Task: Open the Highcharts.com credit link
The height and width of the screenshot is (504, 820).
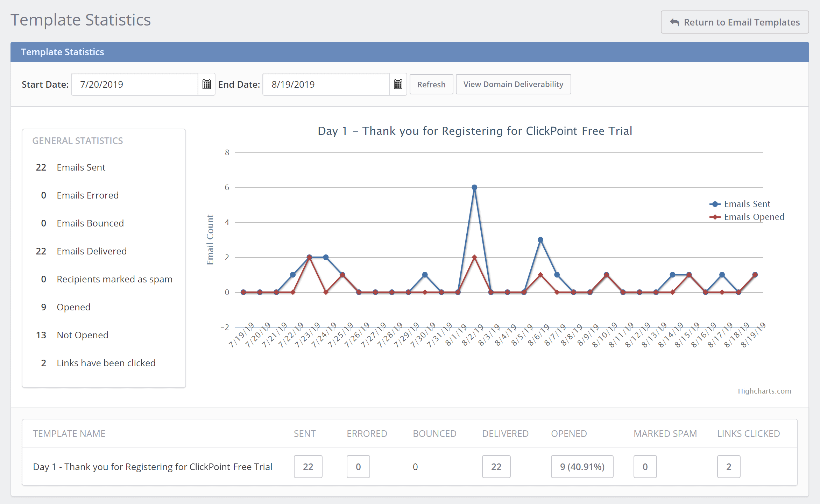Action: 764,391
